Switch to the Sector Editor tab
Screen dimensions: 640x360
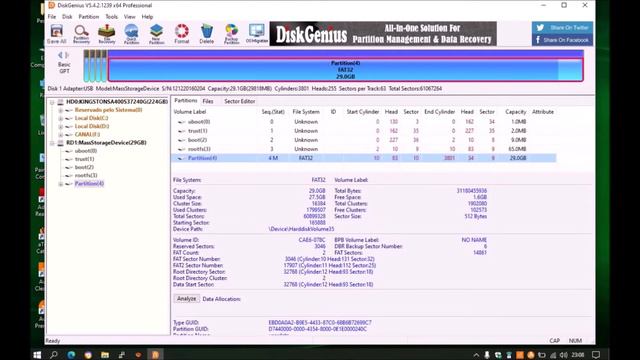[x=240, y=101]
